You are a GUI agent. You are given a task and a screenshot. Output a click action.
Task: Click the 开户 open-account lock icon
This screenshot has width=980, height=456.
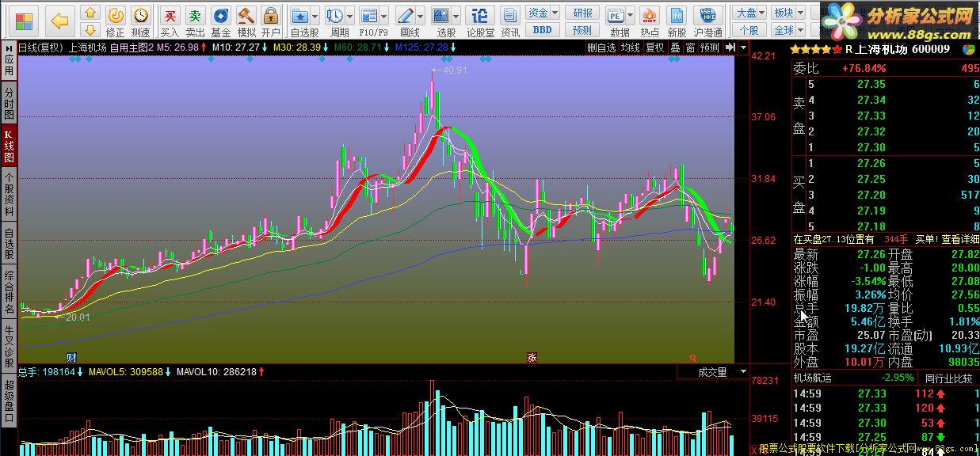pyautogui.click(x=271, y=20)
